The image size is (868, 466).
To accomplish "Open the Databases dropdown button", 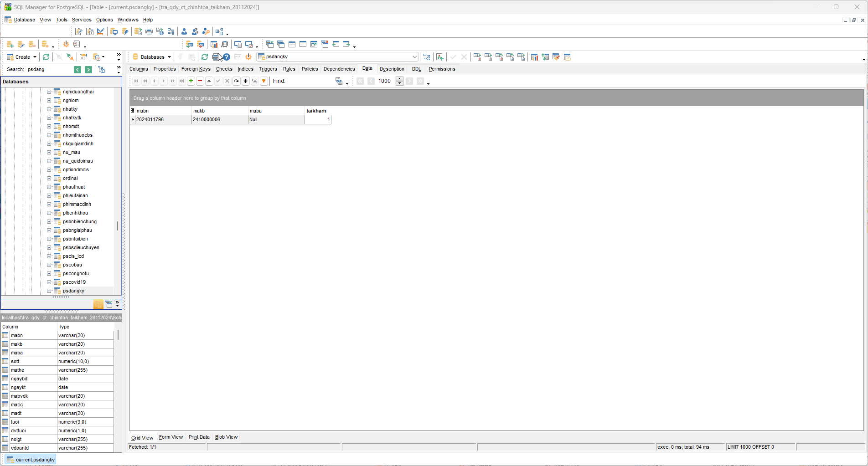I will click(152, 57).
